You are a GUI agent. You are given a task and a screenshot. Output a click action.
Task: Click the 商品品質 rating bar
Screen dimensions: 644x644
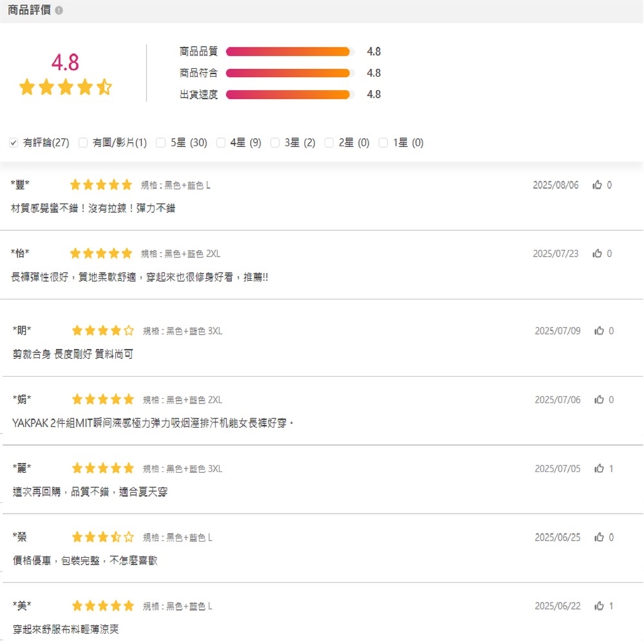click(x=288, y=52)
